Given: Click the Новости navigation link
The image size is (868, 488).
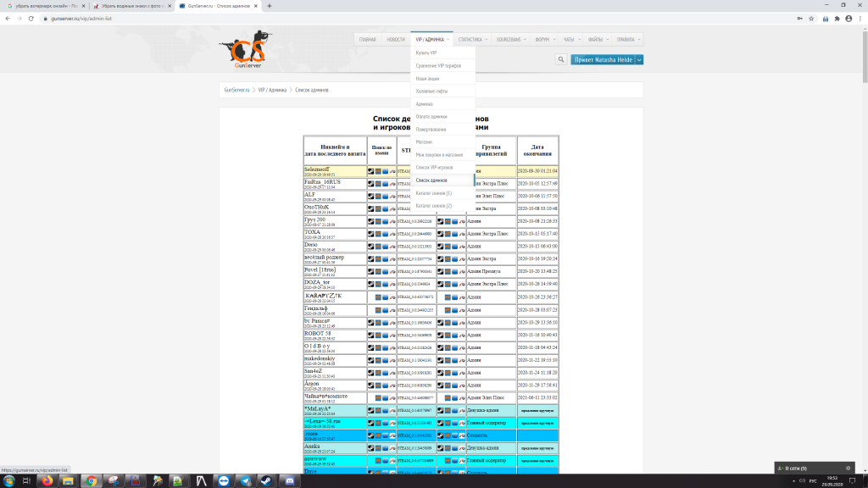Looking at the screenshot, I should click(396, 39).
